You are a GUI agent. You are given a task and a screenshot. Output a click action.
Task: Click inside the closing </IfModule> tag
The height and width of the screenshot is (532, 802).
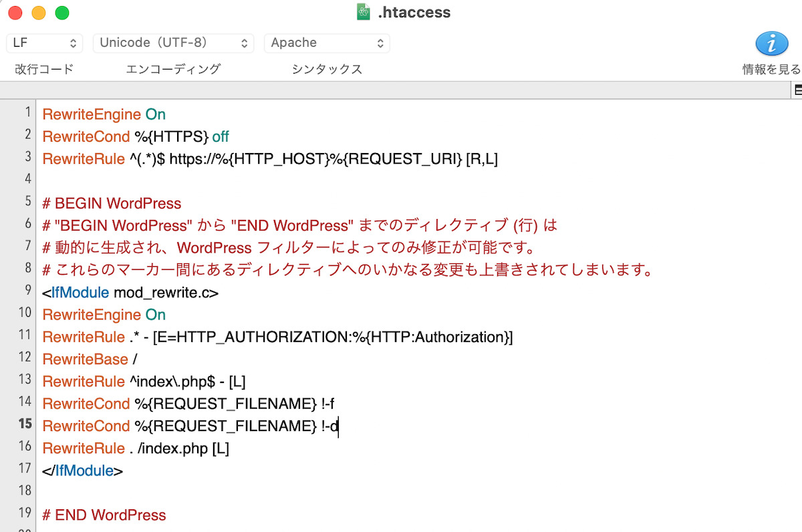(82, 470)
